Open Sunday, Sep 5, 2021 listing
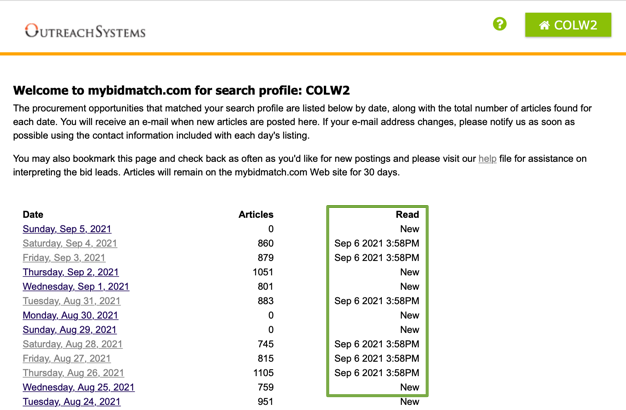The height and width of the screenshot is (410, 626). (x=67, y=229)
